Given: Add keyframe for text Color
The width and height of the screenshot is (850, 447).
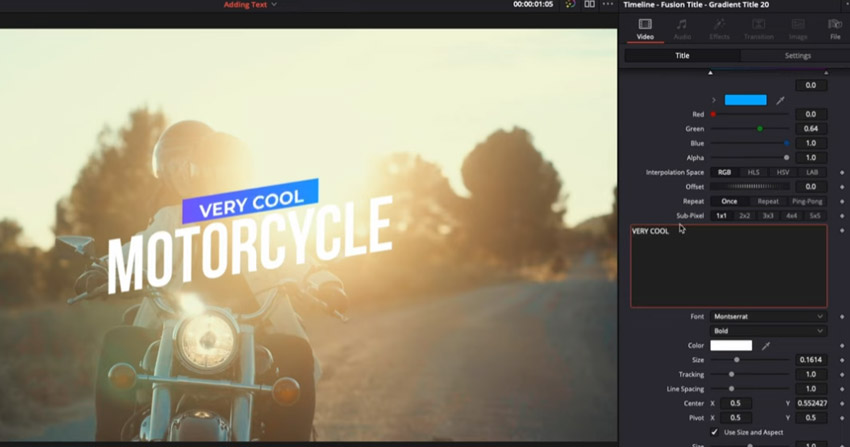Looking at the screenshot, I should pyautogui.click(x=842, y=345).
